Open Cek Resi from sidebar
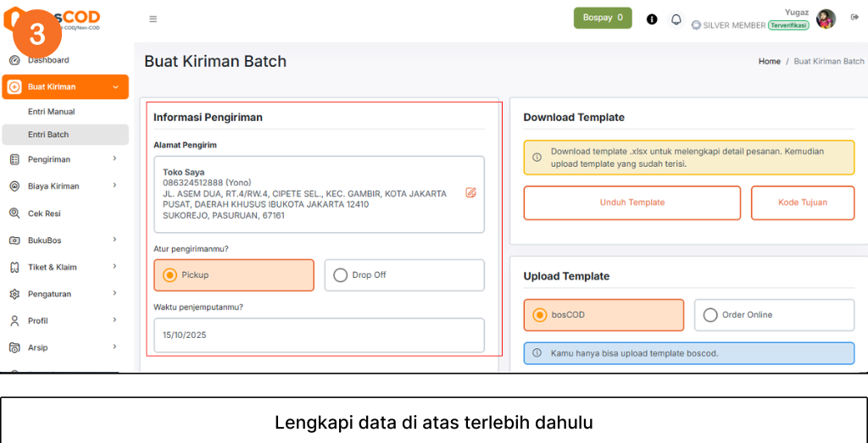This screenshot has width=868, height=443. [x=44, y=213]
